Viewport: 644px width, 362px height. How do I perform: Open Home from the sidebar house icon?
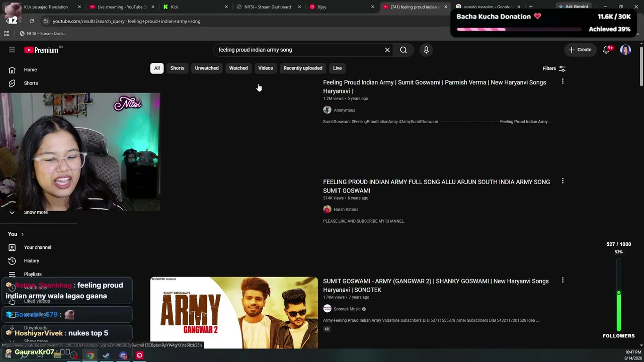coord(12,70)
